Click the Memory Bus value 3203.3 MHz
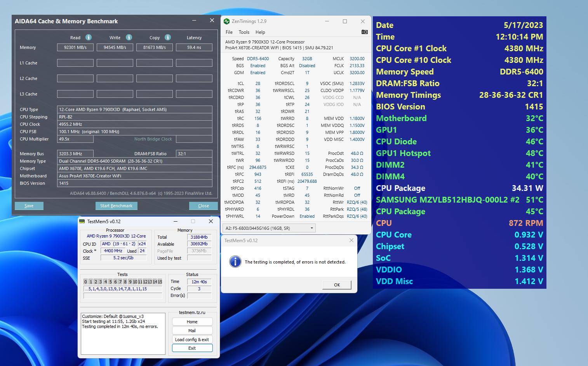 pyautogui.click(x=75, y=154)
